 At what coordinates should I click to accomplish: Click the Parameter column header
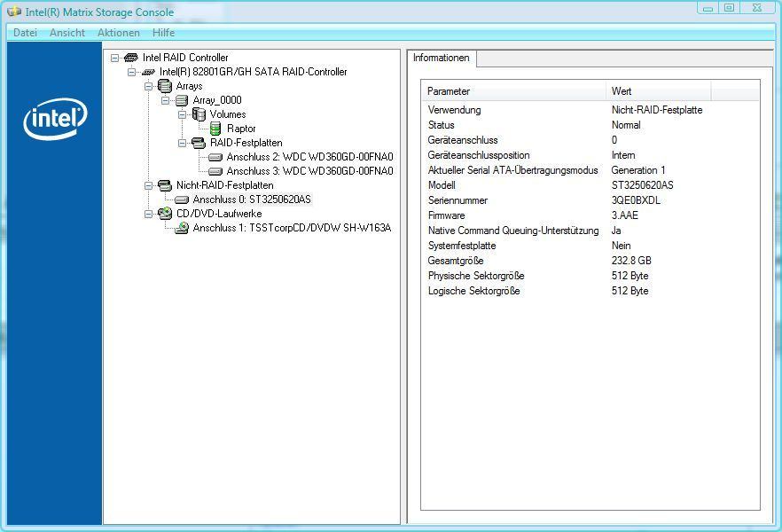513,91
